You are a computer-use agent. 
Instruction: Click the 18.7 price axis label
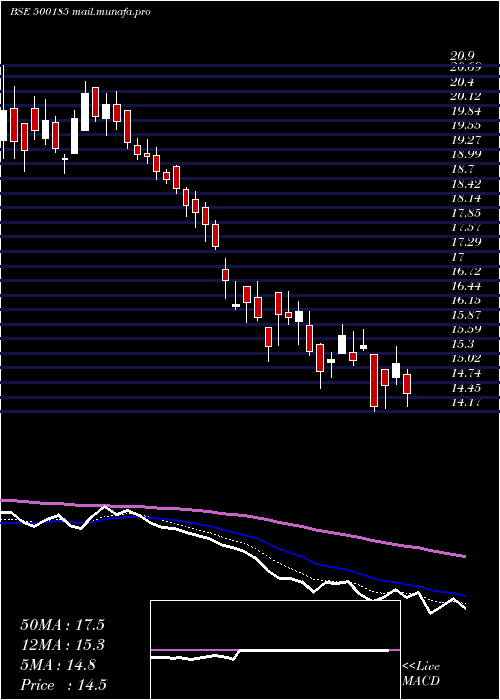click(x=462, y=169)
